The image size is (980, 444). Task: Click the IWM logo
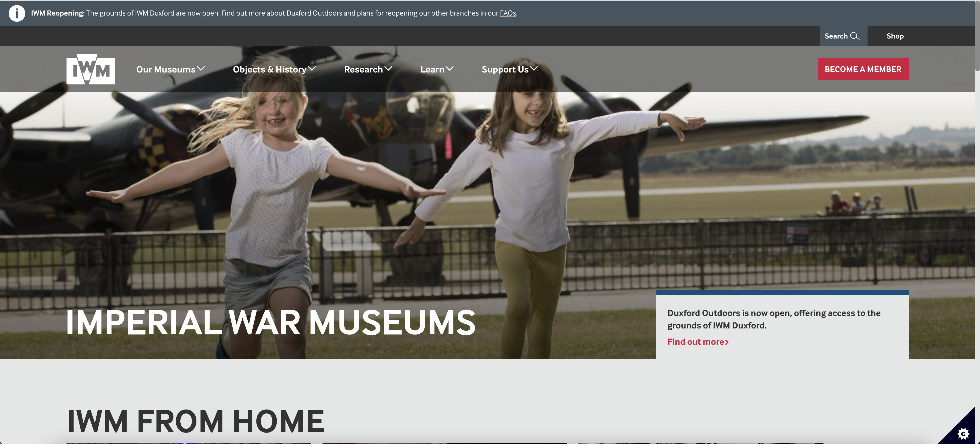click(x=90, y=69)
